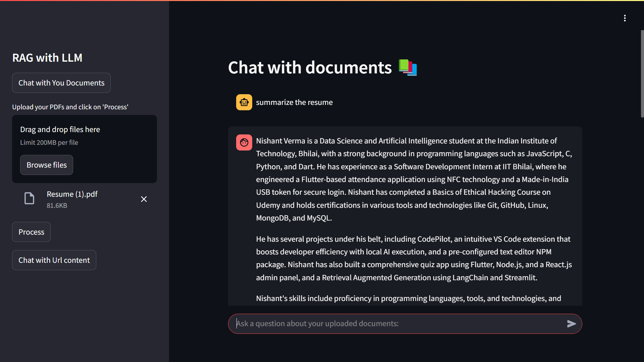This screenshot has height=362, width=644.
Task: Click the Resume (1).pdf file name
Action: click(x=72, y=194)
